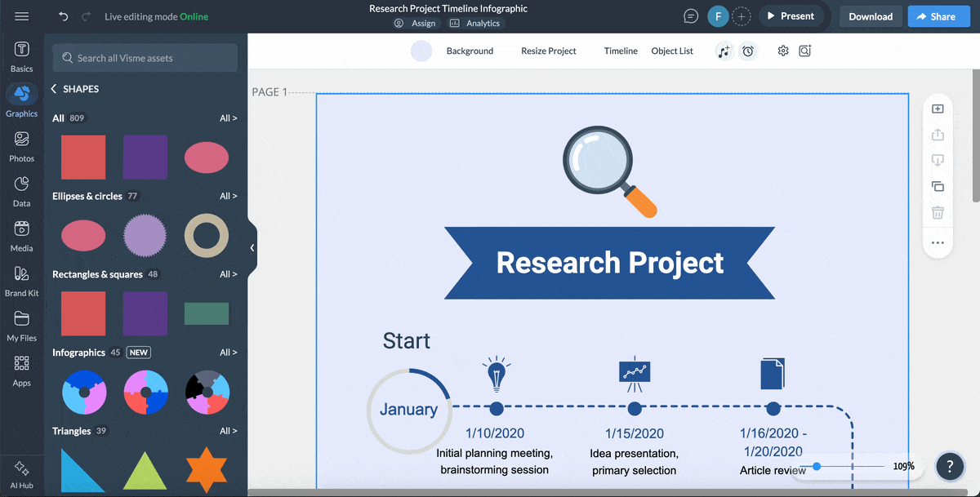Click the Download button
The image size is (980, 497).
pos(870,16)
